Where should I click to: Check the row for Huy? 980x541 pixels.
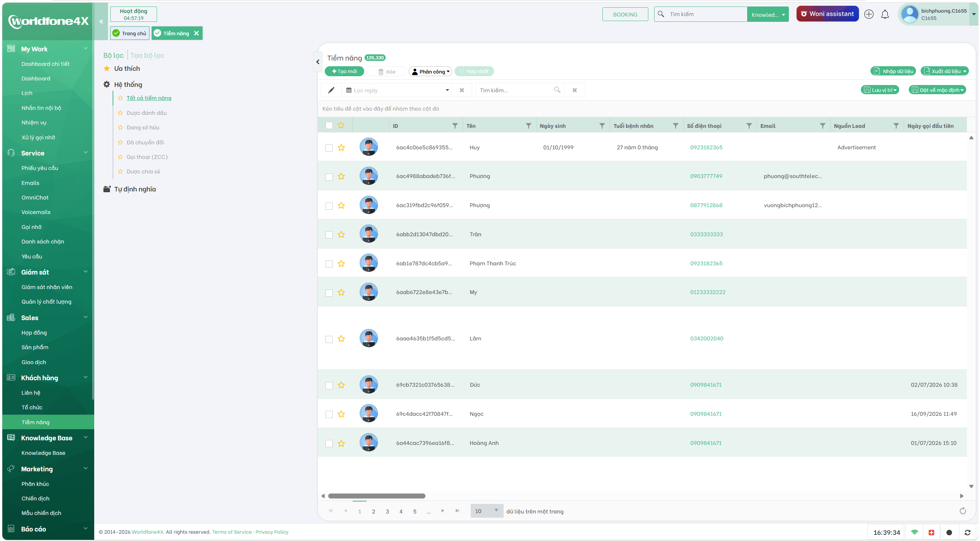tap(329, 148)
